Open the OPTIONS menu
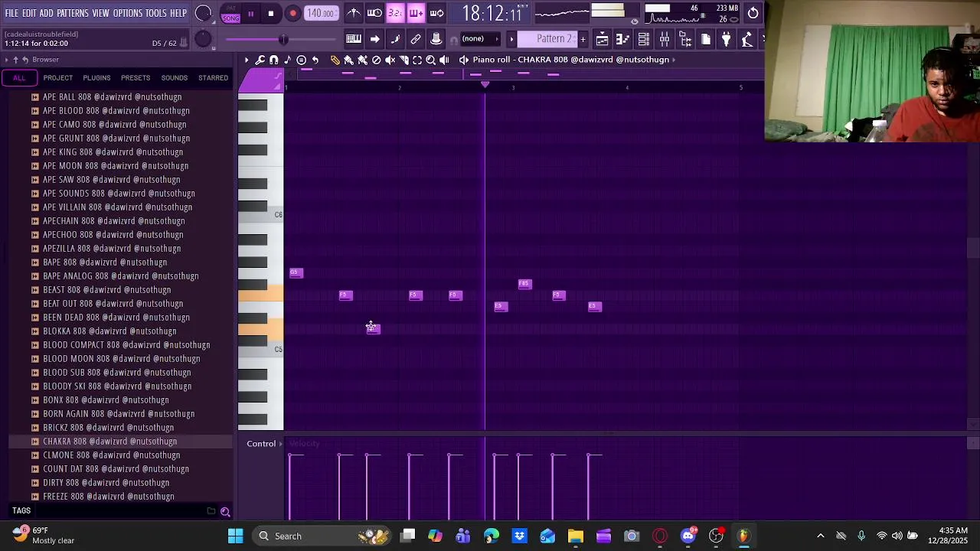This screenshot has width=980, height=551. (x=128, y=13)
